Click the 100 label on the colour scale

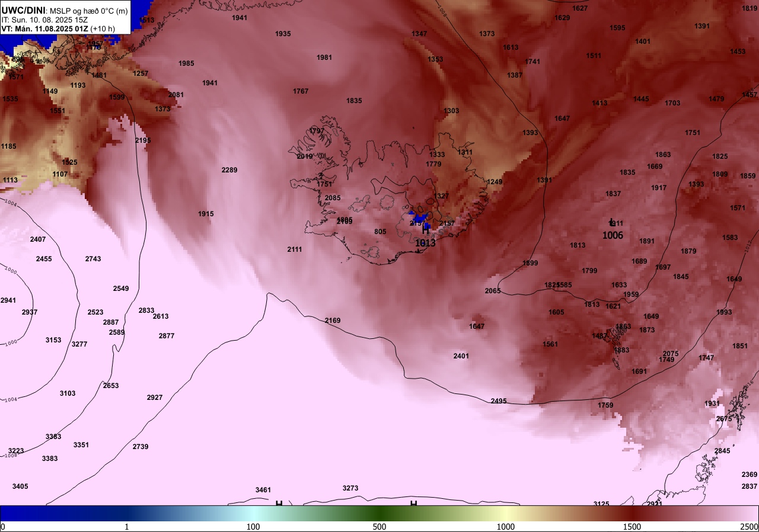click(253, 527)
